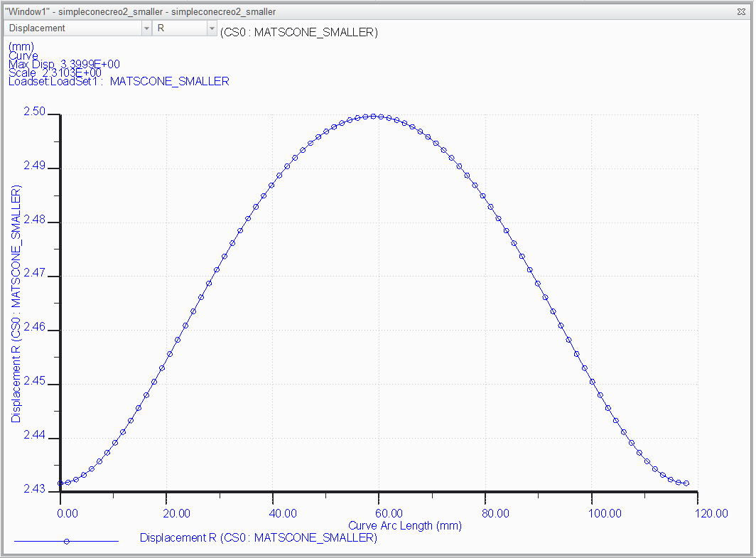The width and height of the screenshot is (756, 558).
Task: Click the Loadset:LoadSet1 MATSCONE_SMALLER label
Action: pos(119,82)
